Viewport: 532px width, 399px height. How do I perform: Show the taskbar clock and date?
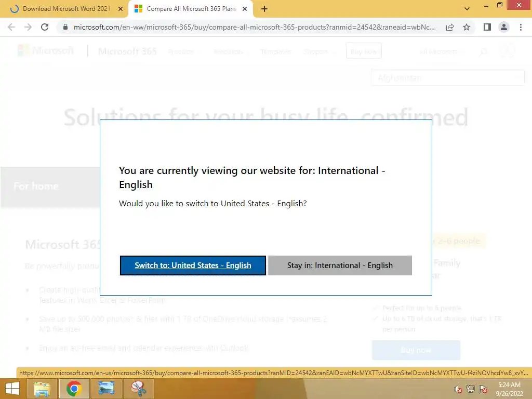[509, 389]
